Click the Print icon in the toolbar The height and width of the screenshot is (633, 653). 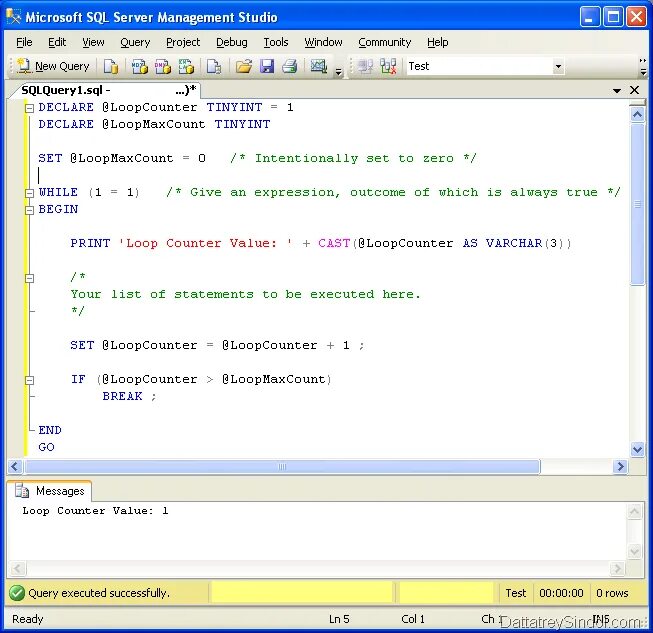290,66
